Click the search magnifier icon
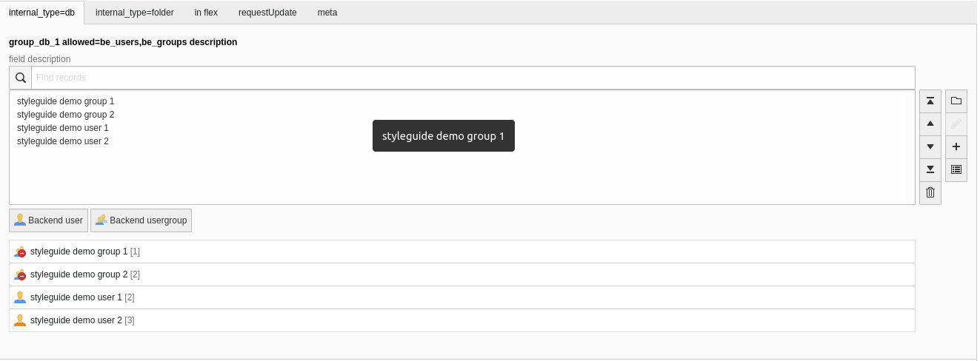 click(x=21, y=78)
